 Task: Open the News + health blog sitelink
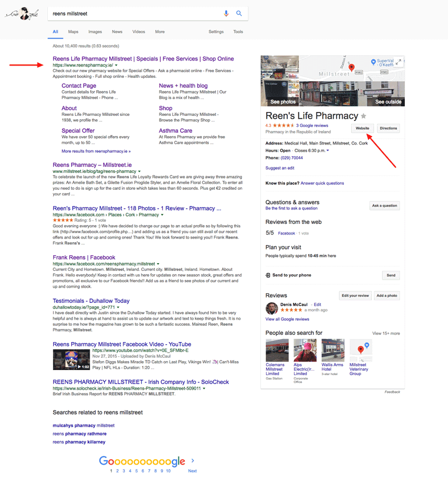(x=183, y=86)
